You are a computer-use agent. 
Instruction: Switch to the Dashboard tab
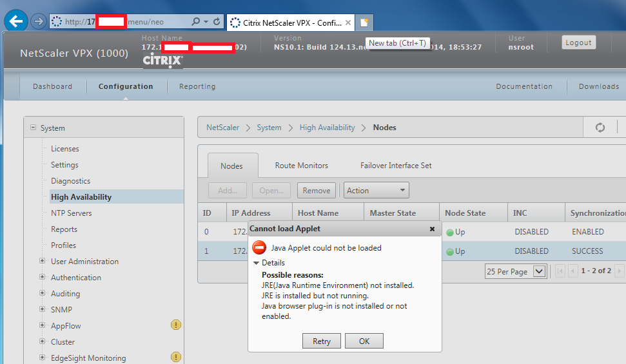52,86
